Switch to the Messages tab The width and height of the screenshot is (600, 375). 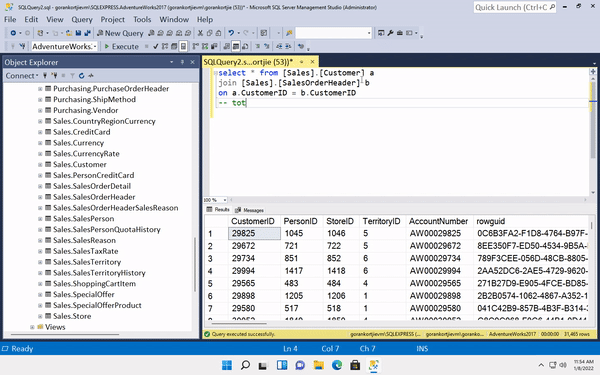coord(249,210)
